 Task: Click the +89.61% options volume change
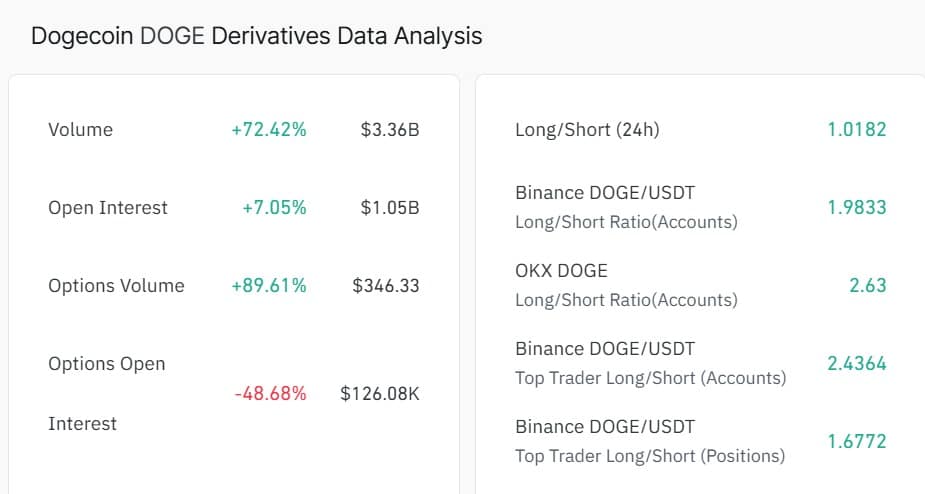269,286
